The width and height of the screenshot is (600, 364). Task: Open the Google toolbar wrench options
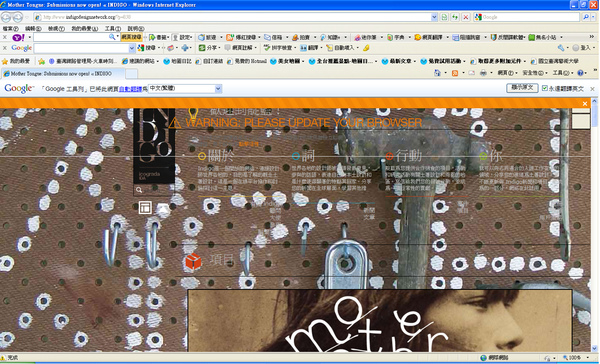tap(561, 48)
